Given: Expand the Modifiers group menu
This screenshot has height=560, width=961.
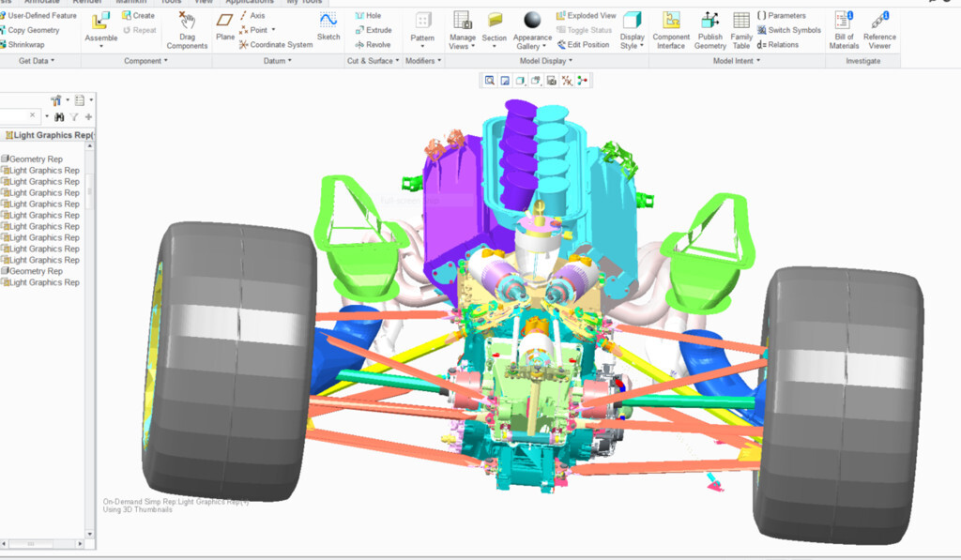Looking at the screenshot, I should click(x=423, y=61).
